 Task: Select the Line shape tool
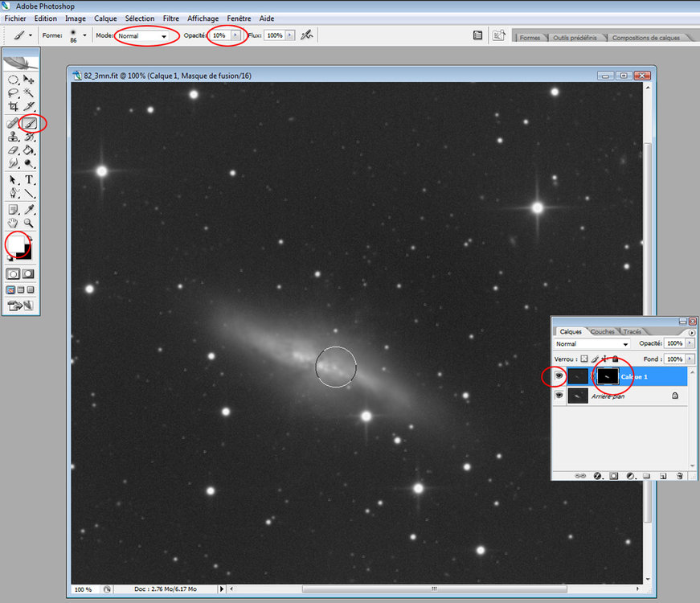pyautogui.click(x=29, y=193)
